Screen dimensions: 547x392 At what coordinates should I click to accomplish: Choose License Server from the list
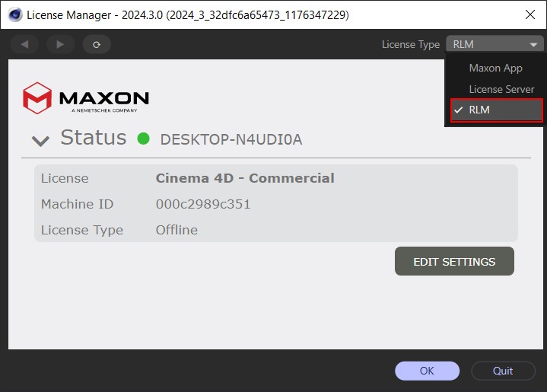[x=501, y=89]
